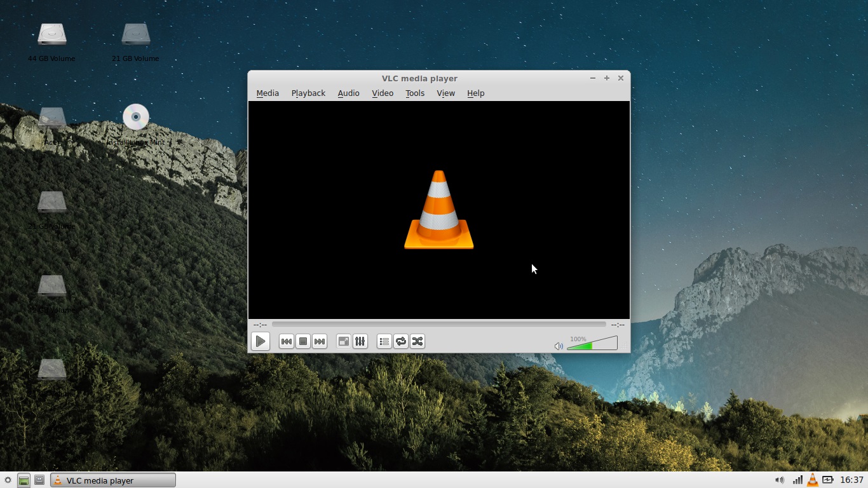Open the battery power tray icon

(x=828, y=480)
